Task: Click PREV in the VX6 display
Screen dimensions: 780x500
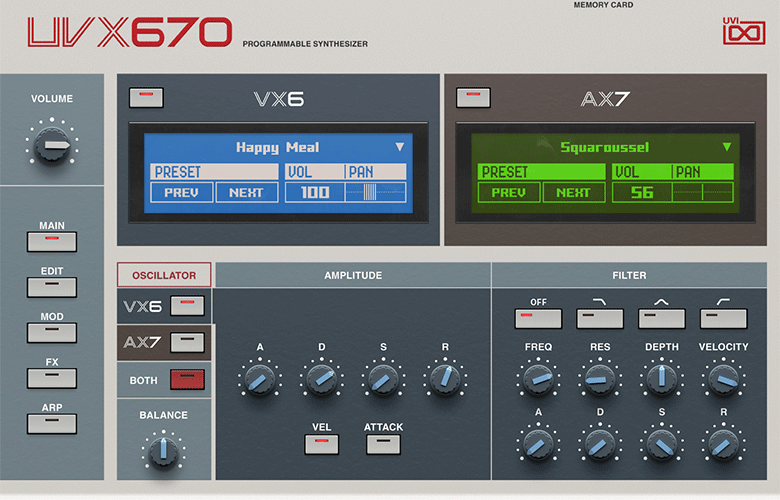Action: click(182, 193)
